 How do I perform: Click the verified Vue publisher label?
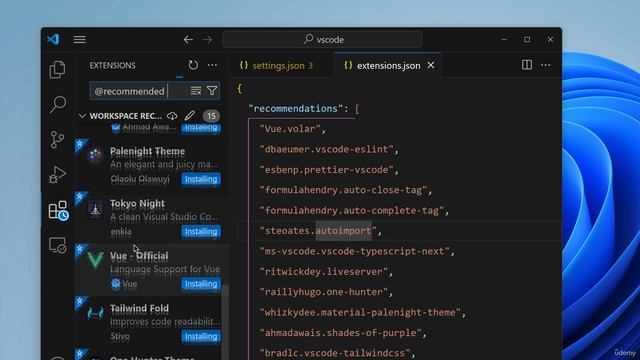pos(124,284)
